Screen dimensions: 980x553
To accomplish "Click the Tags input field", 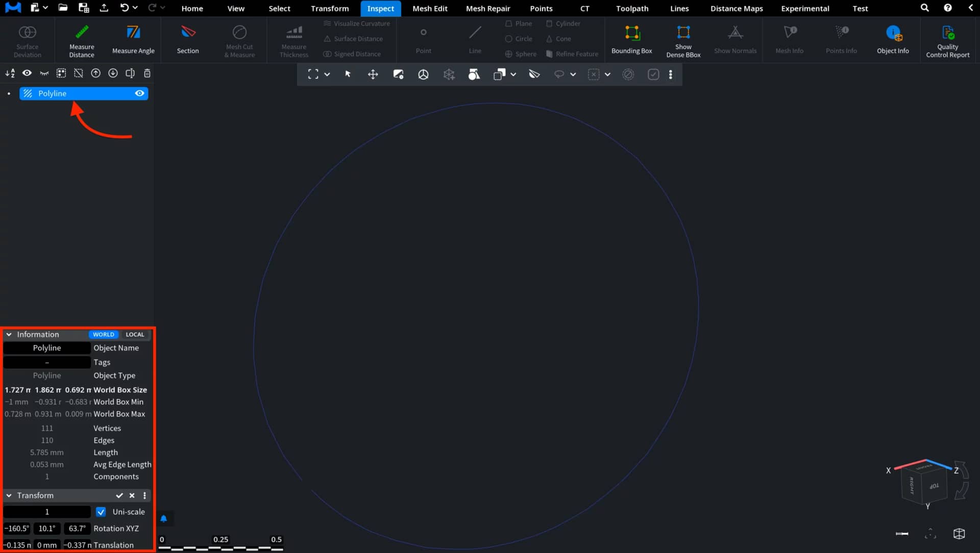I will click(x=47, y=362).
